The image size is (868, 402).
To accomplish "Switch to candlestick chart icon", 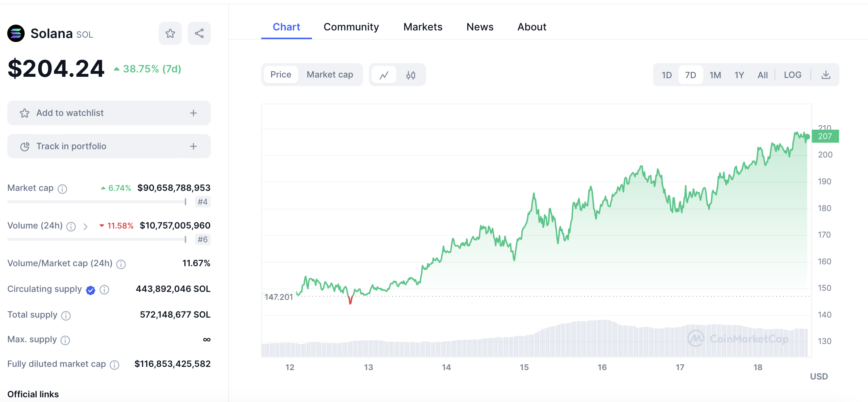I will [410, 75].
